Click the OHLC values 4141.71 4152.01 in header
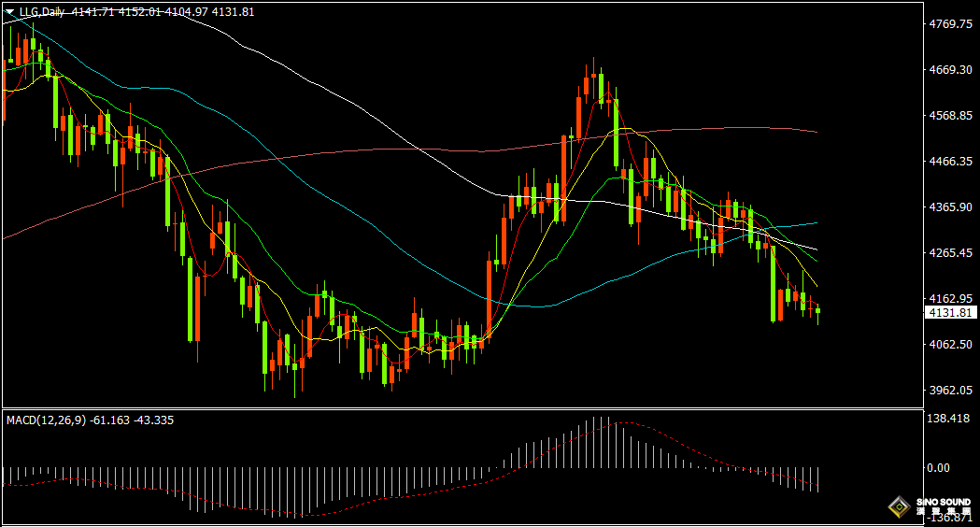The height and width of the screenshot is (527, 980). pyautogui.click(x=116, y=12)
